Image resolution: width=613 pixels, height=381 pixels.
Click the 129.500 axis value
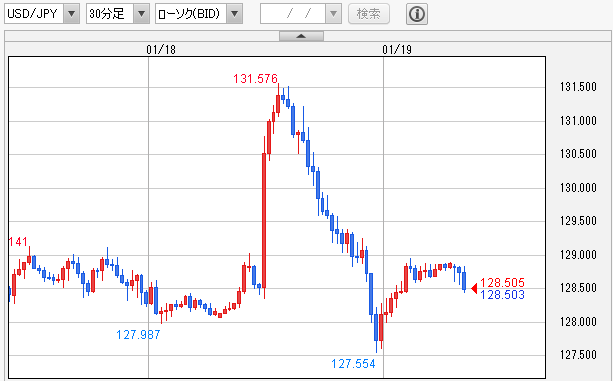click(578, 221)
